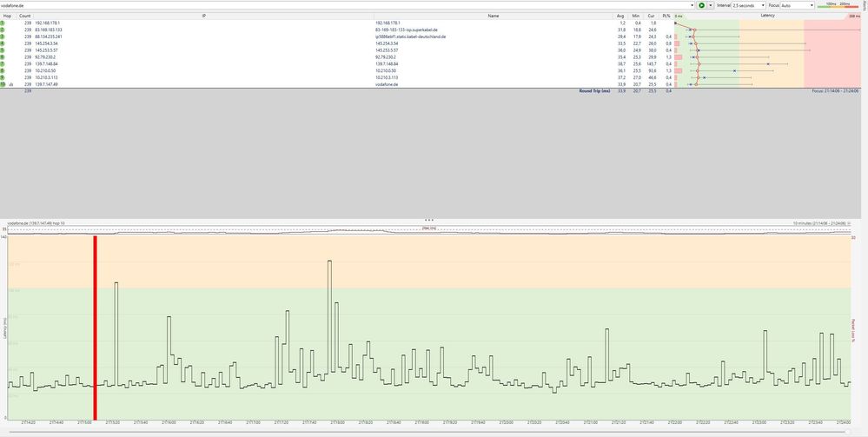868x437 pixels.
Task: Select the hop 5 green number icon
Action: 3,50
